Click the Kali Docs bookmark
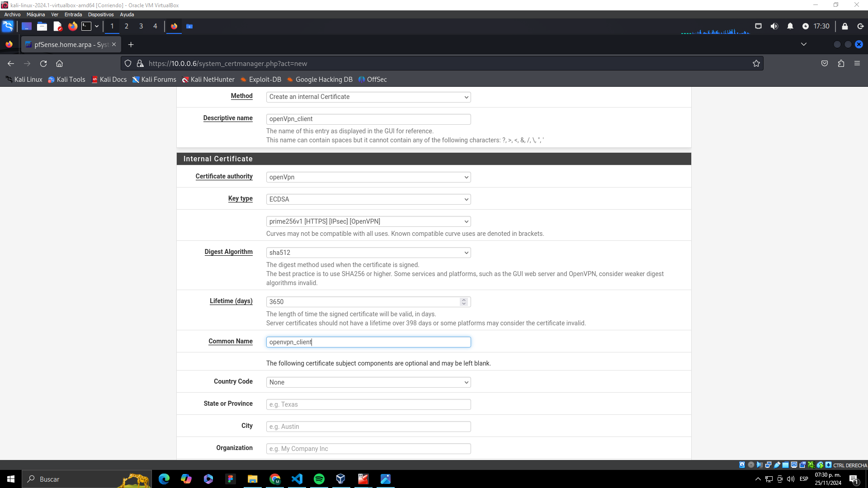Image resolution: width=868 pixels, height=488 pixels. 109,79
